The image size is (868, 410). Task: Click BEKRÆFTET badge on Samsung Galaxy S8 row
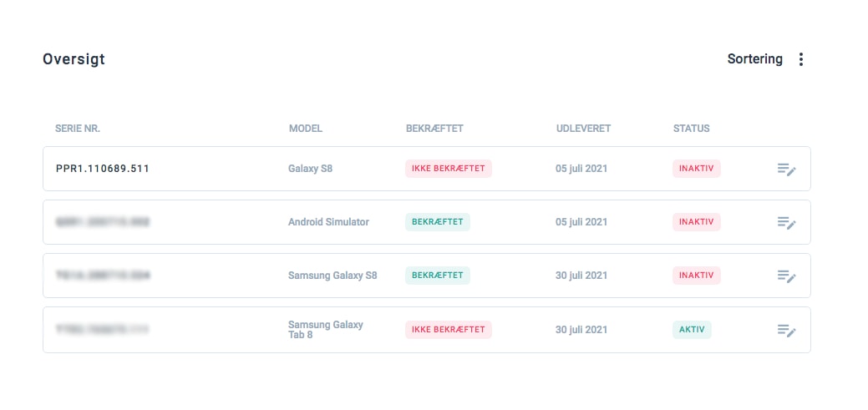click(438, 276)
